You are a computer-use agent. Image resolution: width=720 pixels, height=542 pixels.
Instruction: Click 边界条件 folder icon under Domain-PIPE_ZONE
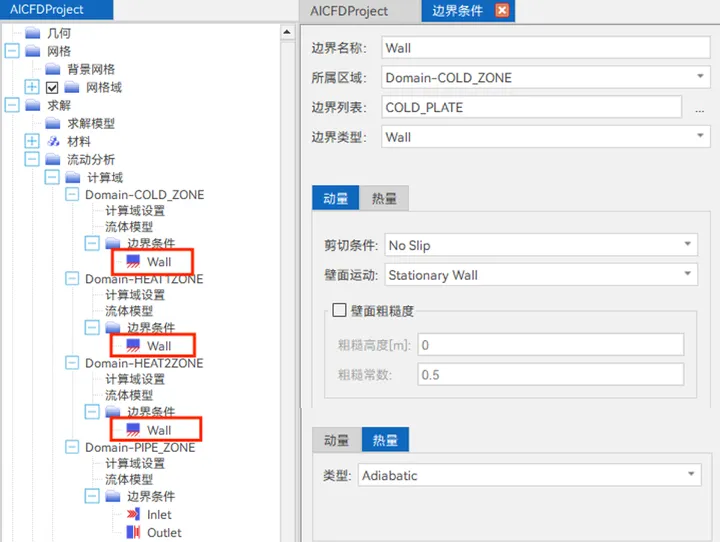(113, 496)
